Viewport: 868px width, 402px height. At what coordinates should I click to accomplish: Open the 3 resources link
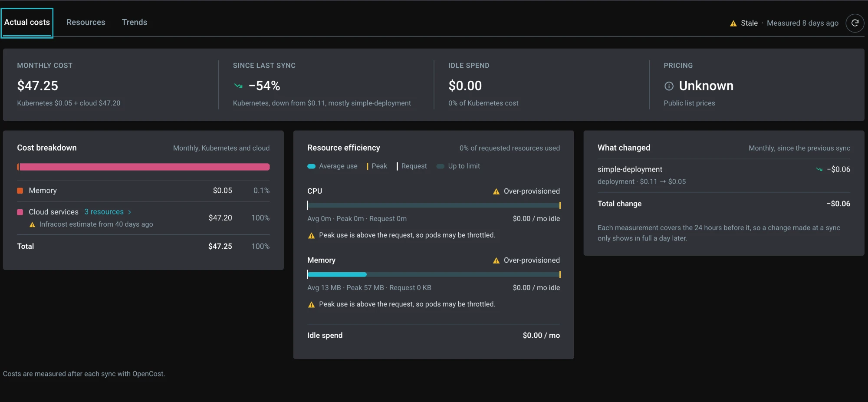pos(104,212)
